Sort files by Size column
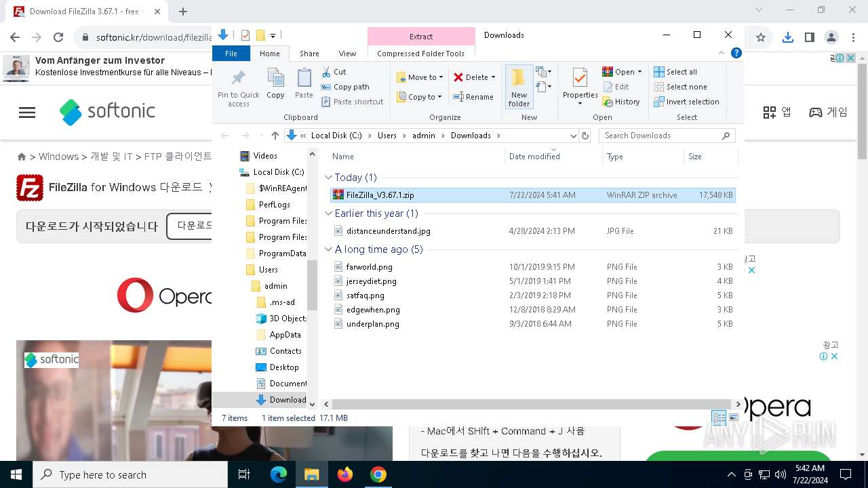 click(710, 157)
